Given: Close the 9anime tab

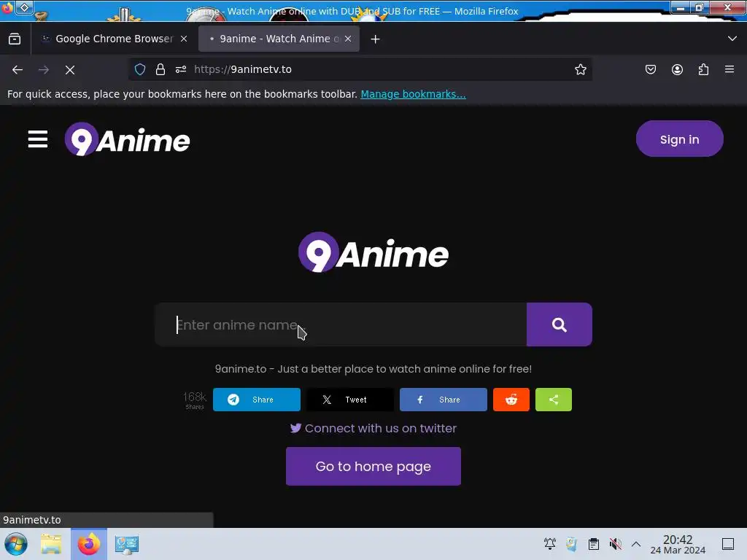Looking at the screenshot, I should (348, 39).
